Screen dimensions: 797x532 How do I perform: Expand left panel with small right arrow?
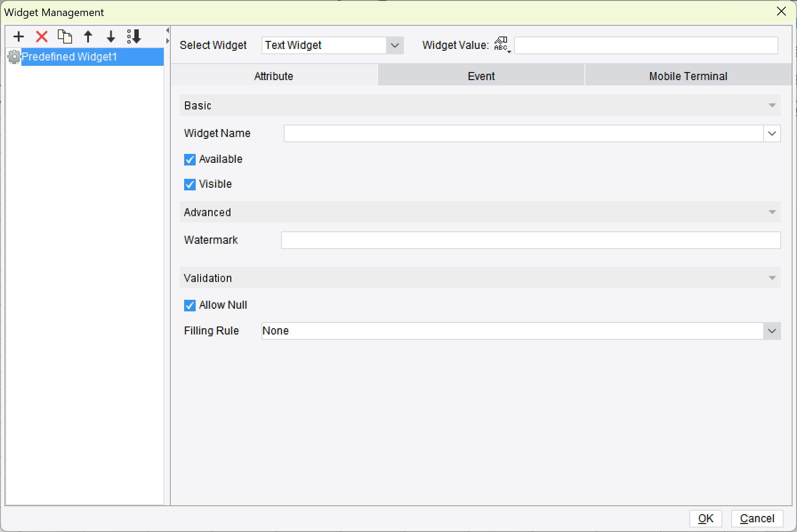coord(168,41)
